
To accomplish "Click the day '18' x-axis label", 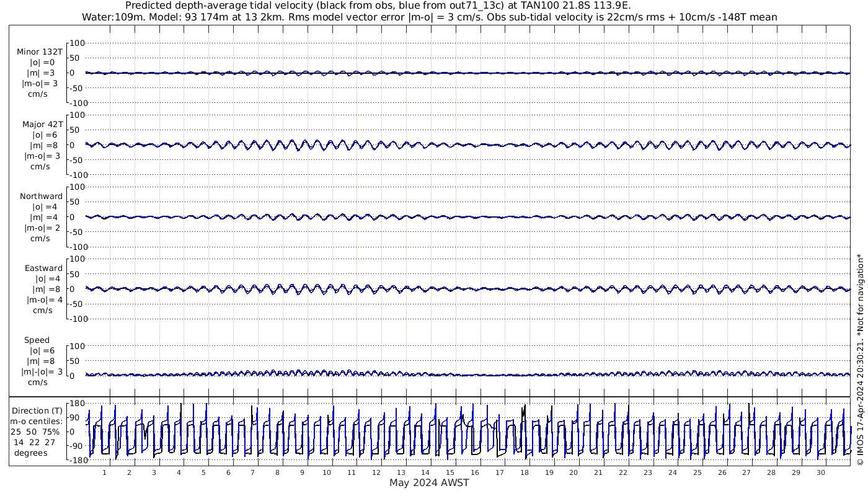I will tap(525, 472).
